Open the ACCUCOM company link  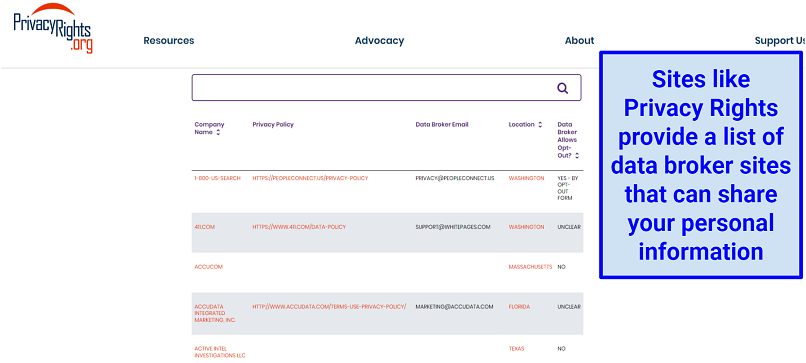point(208,267)
